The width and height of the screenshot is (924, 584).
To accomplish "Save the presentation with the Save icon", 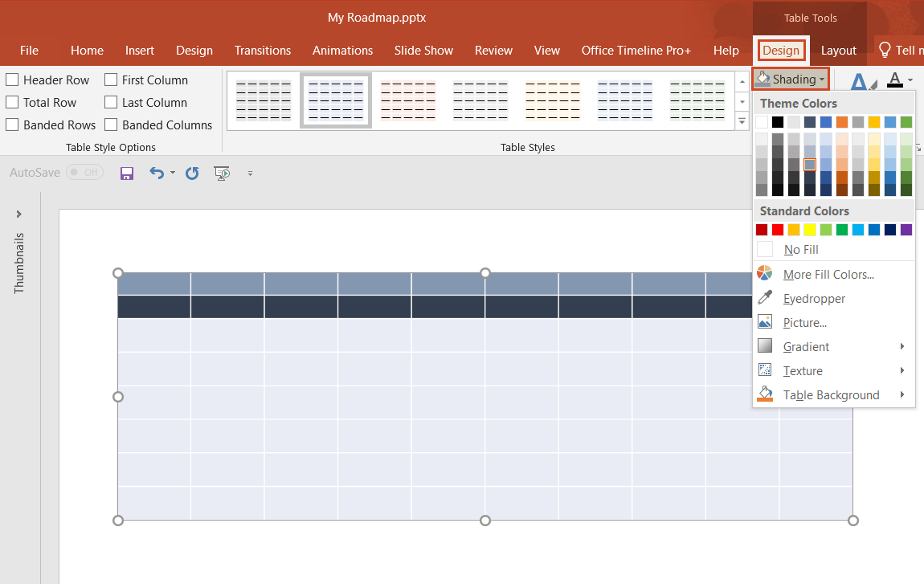I will pos(126,173).
